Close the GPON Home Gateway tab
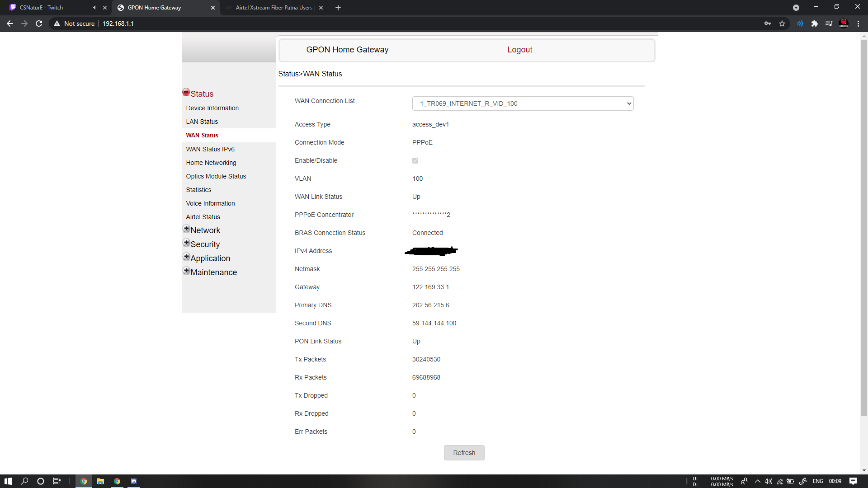 point(213,8)
